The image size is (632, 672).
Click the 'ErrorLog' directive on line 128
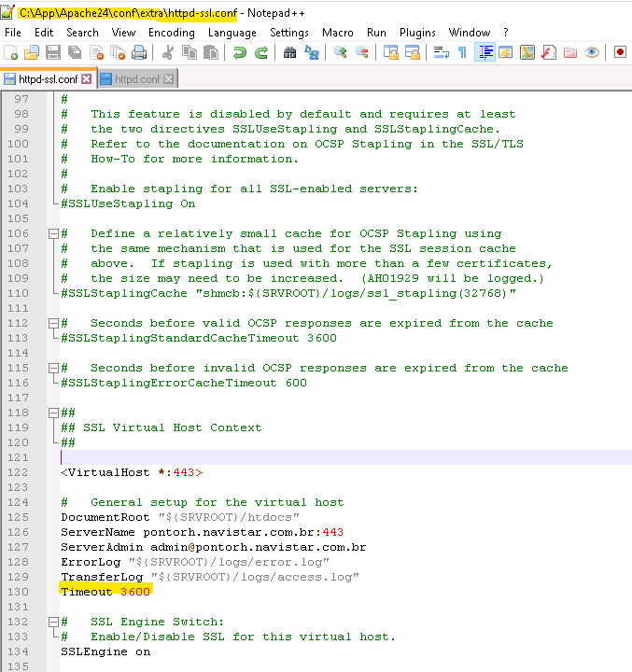click(91, 562)
